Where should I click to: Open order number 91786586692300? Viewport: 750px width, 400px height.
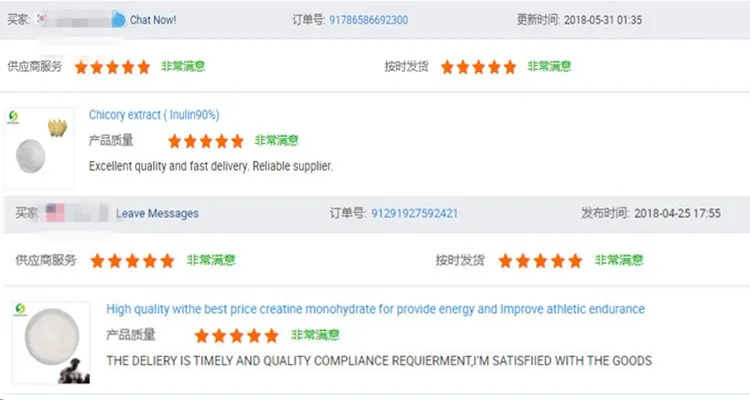[368, 20]
